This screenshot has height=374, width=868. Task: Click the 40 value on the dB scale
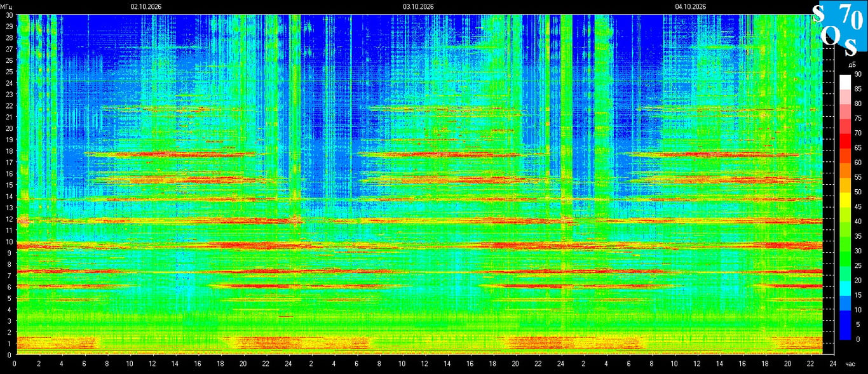tap(857, 222)
